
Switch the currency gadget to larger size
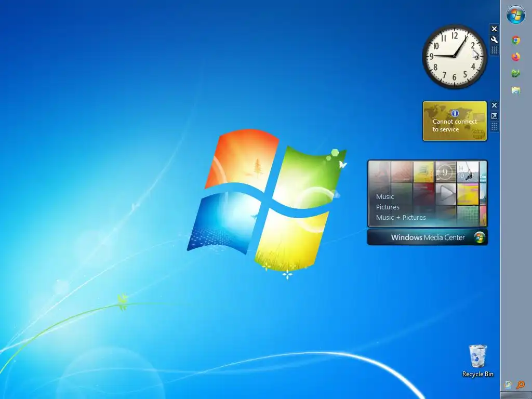(x=494, y=116)
